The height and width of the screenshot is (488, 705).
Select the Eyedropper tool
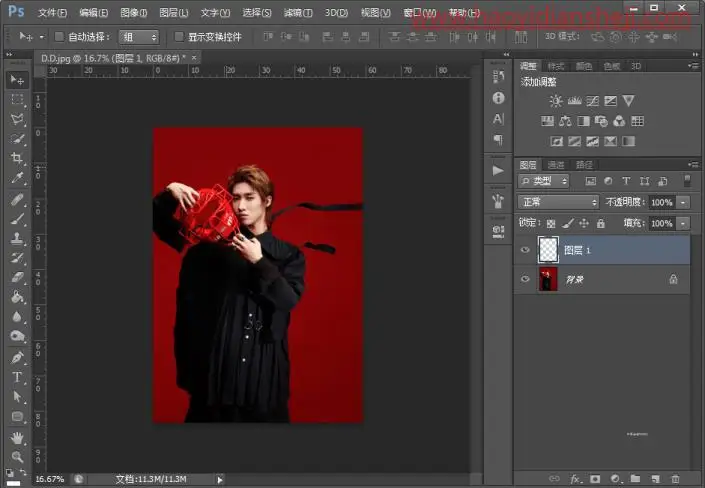(x=17, y=178)
